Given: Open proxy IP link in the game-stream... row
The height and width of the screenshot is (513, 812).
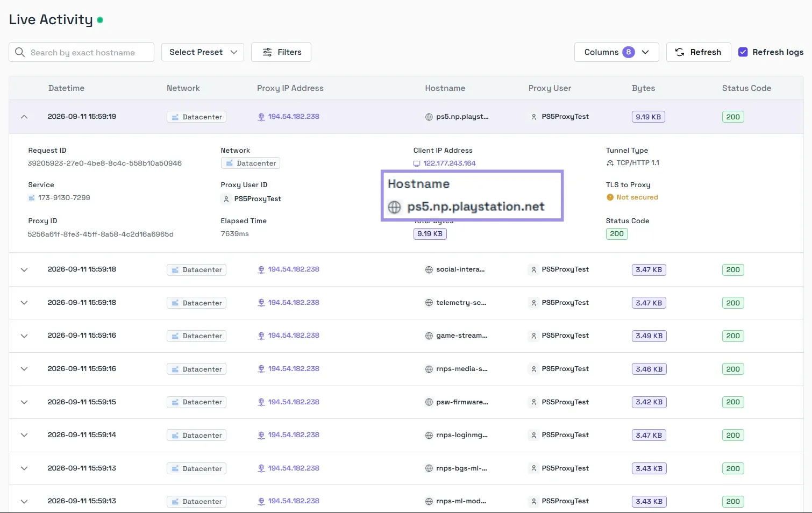Looking at the screenshot, I should pyautogui.click(x=294, y=336).
